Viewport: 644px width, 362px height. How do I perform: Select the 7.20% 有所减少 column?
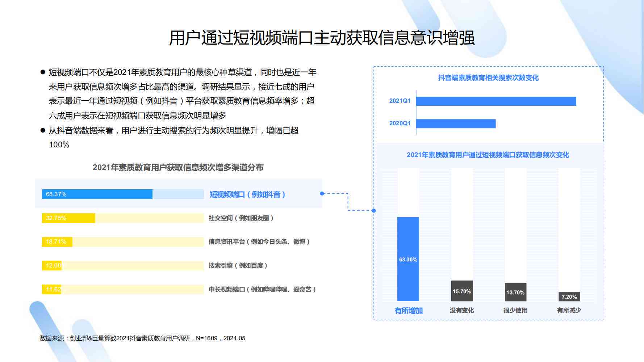point(569,296)
